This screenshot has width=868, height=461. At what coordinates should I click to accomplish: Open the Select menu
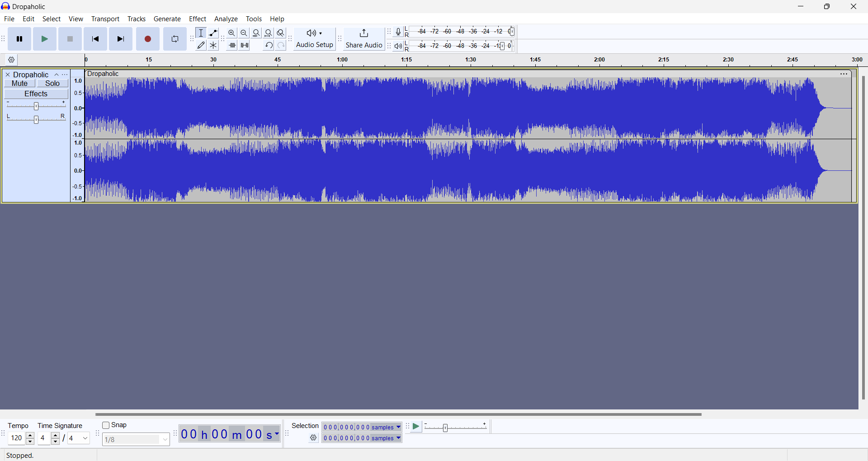[52, 19]
